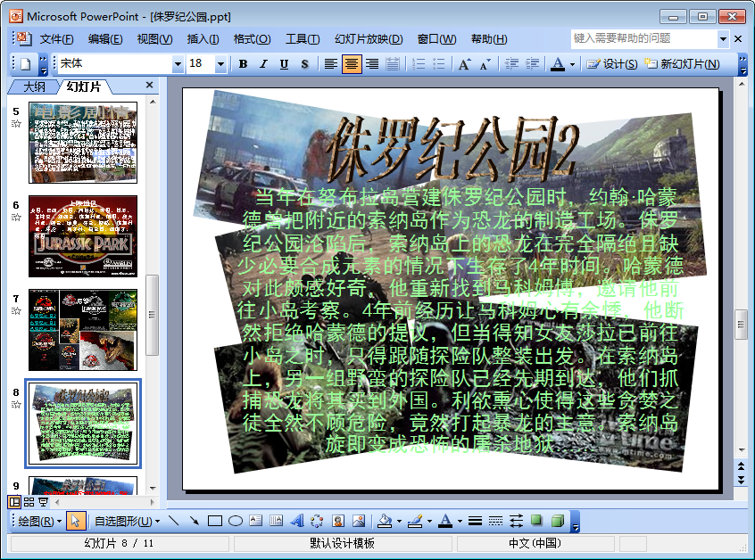Click the New document icon
Image resolution: width=755 pixels, height=560 pixels.
pos(25,63)
